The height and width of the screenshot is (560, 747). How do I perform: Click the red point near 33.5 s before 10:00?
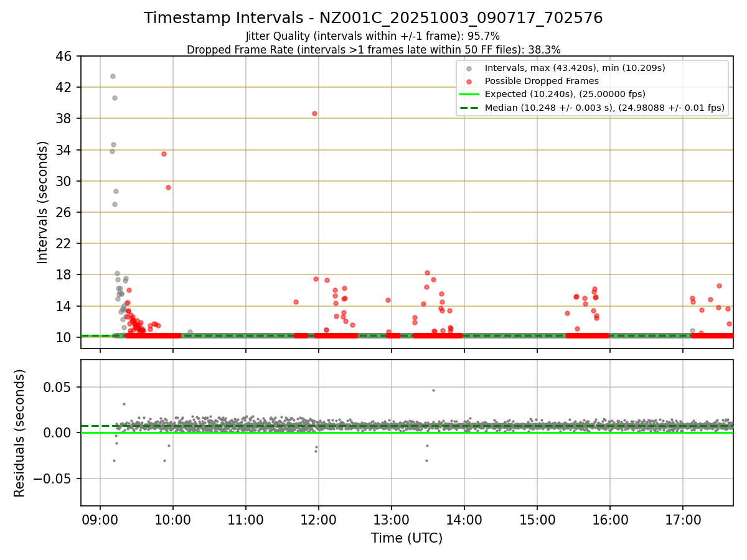point(164,154)
